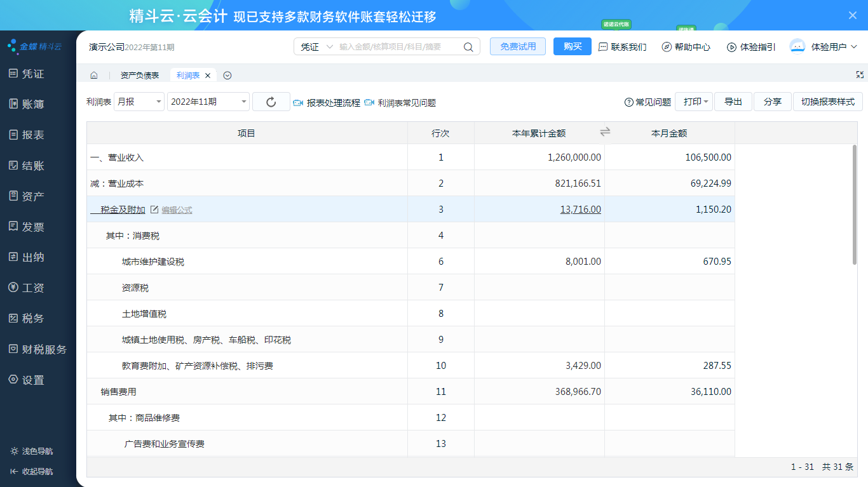Expand the 打印 dropdown button
The height and width of the screenshot is (487, 868).
pyautogui.click(x=695, y=102)
